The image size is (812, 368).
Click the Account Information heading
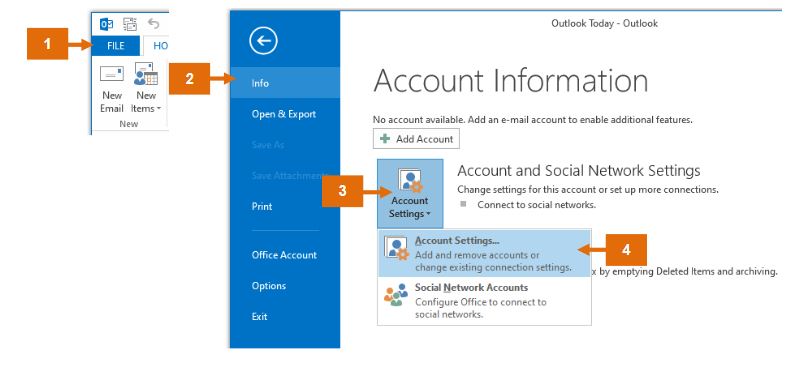pyautogui.click(x=511, y=80)
